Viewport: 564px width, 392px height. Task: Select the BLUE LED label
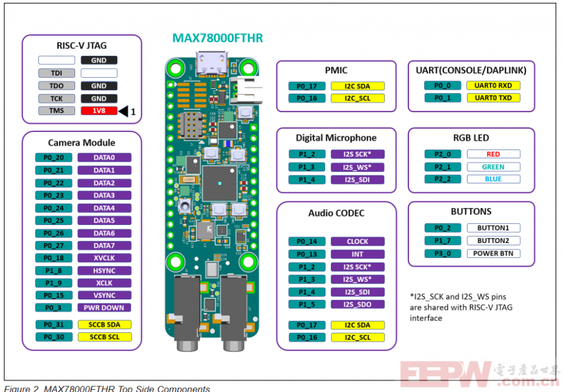coord(493,179)
